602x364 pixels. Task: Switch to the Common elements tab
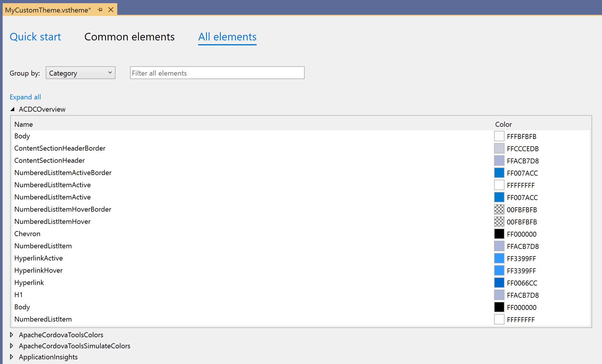click(x=129, y=37)
